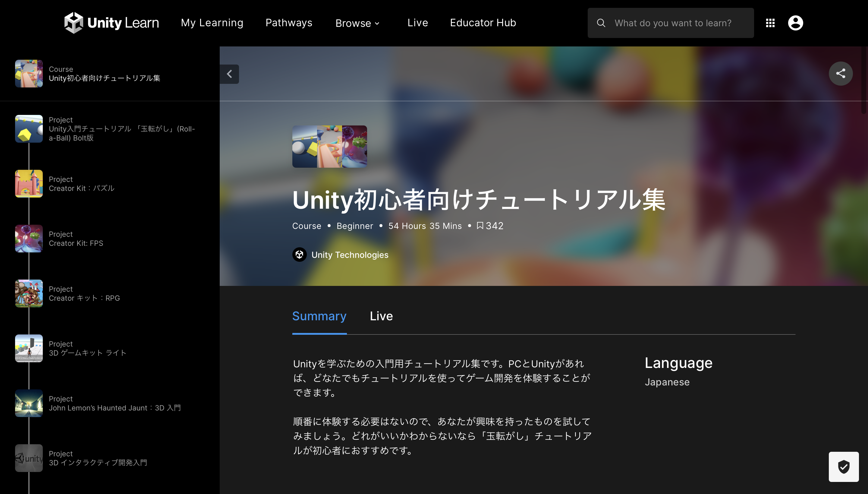Open the Pathways menu item
Viewport: 868px width, 494px height.
click(289, 23)
